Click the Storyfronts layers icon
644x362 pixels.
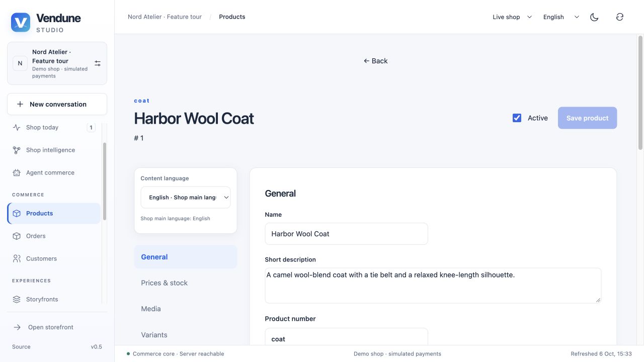click(x=17, y=300)
